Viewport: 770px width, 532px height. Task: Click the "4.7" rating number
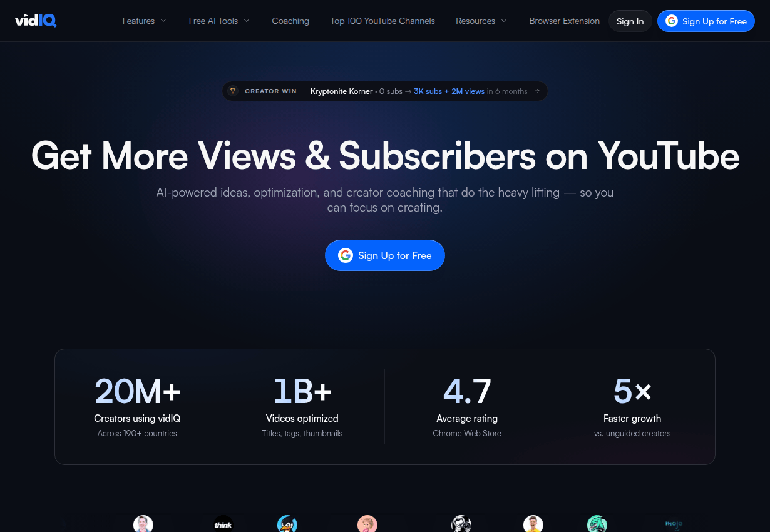467,391
